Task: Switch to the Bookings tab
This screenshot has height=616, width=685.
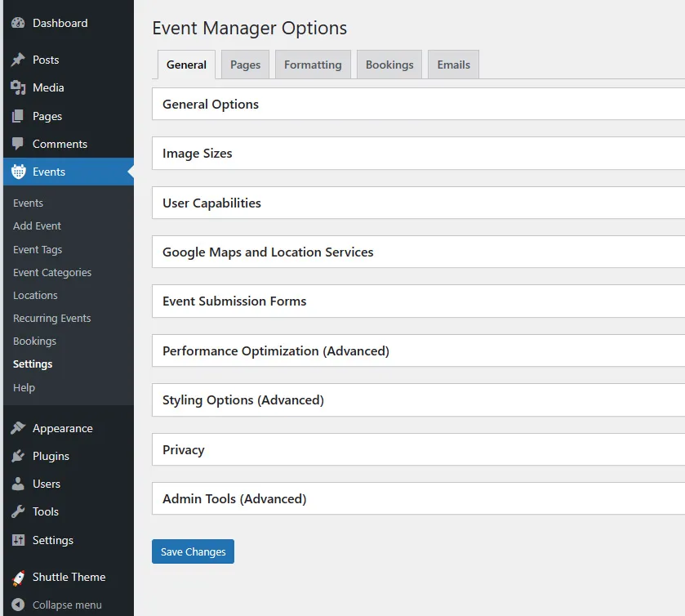Action: 389,65
